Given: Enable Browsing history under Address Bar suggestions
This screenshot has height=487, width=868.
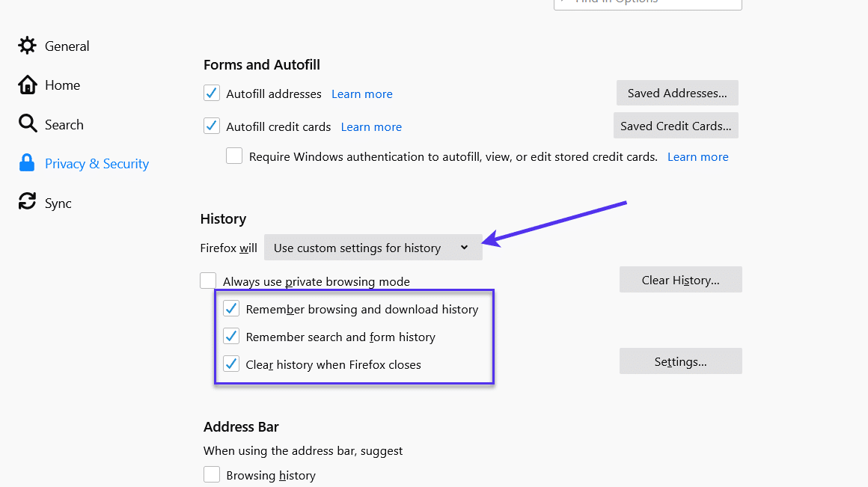Looking at the screenshot, I should pyautogui.click(x=212, y=474).
